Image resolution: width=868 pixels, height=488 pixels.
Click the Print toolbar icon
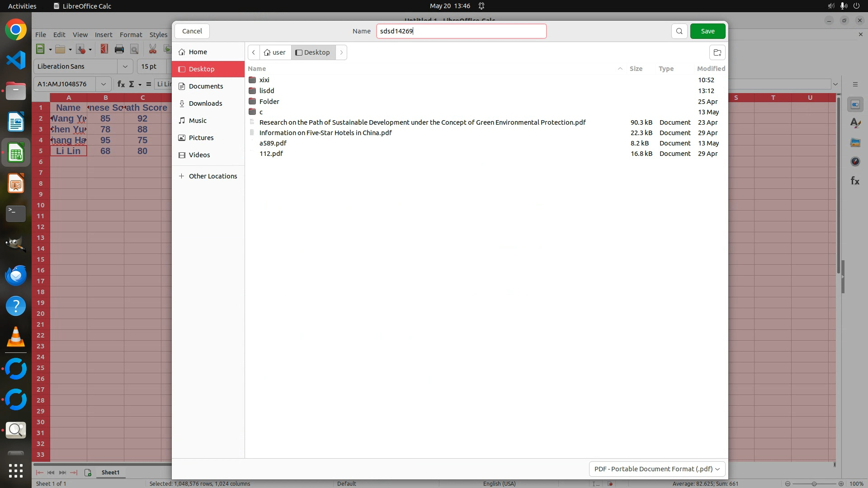pos(119,49)
